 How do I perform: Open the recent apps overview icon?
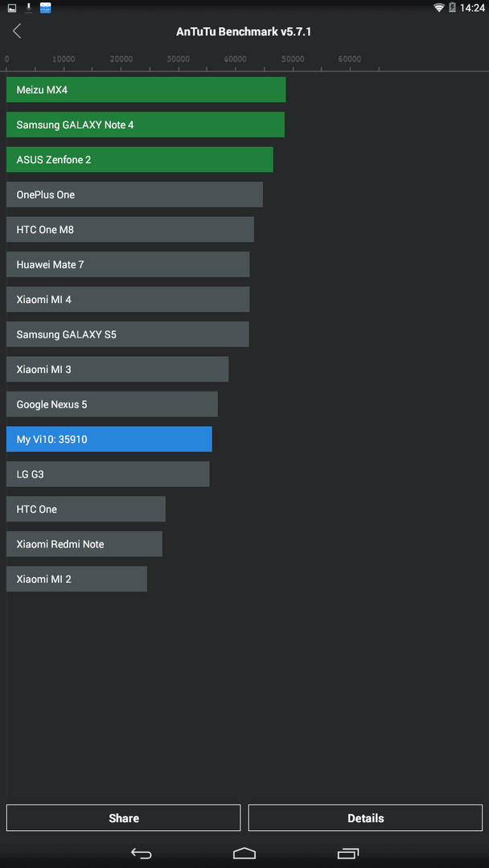point(347,853)
